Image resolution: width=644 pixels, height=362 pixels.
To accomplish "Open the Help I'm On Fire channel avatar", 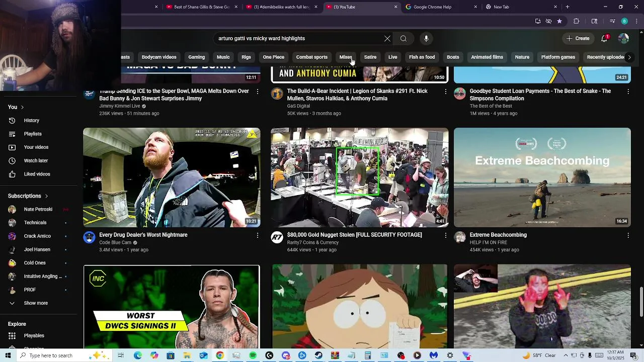I will click(x=460, y=237).
